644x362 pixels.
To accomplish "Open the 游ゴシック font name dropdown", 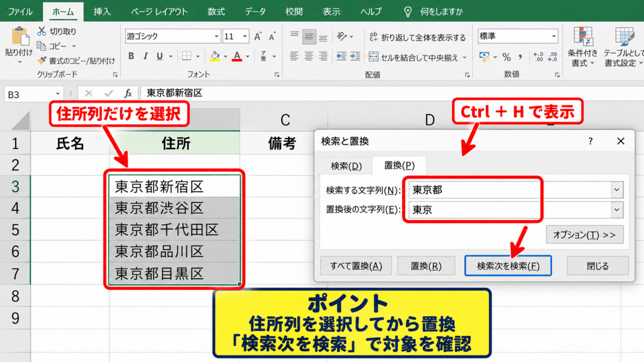I will coord(217,36).
